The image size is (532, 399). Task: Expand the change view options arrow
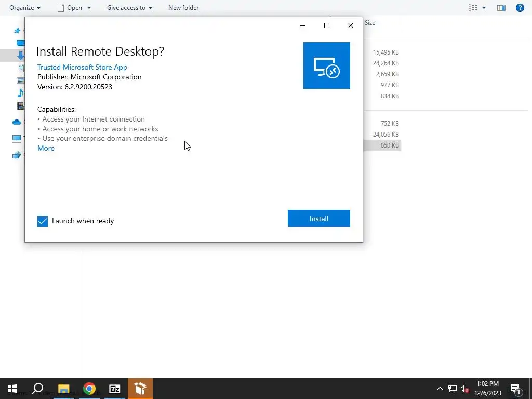484,7
